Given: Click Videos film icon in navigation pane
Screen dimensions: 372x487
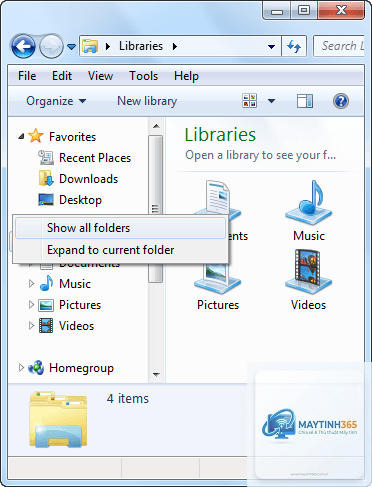Looking at the screenshot, I should [46, 326].
